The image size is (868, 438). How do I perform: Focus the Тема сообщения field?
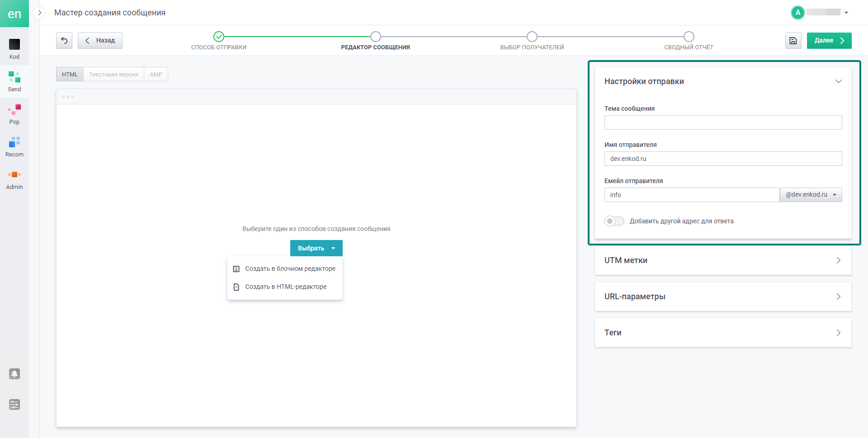pyautogui.click(x=723, y=122)
